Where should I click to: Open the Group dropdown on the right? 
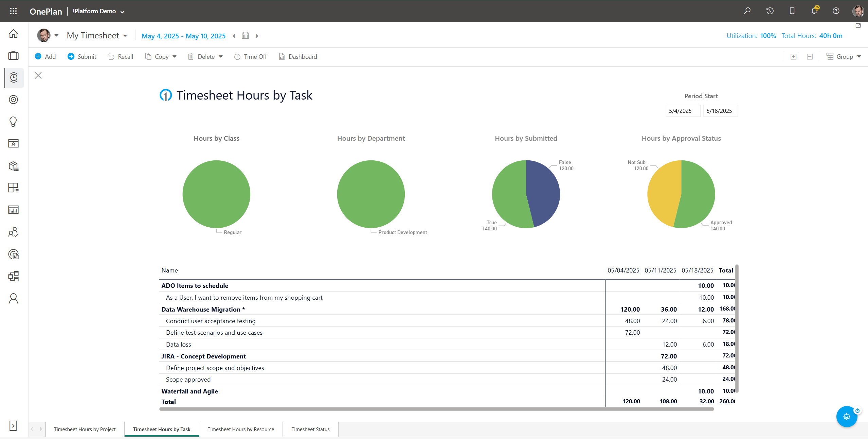[859, 56]
